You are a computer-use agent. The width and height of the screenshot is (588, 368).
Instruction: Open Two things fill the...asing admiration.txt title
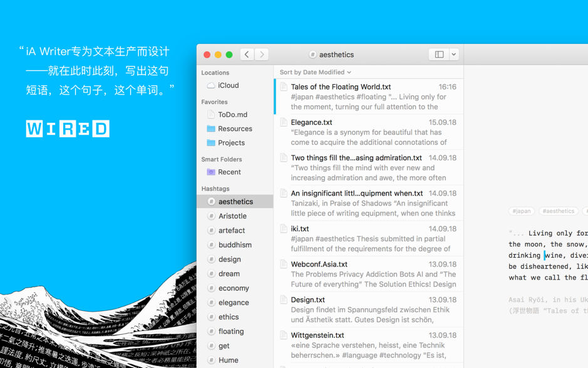tap(356, 158)
